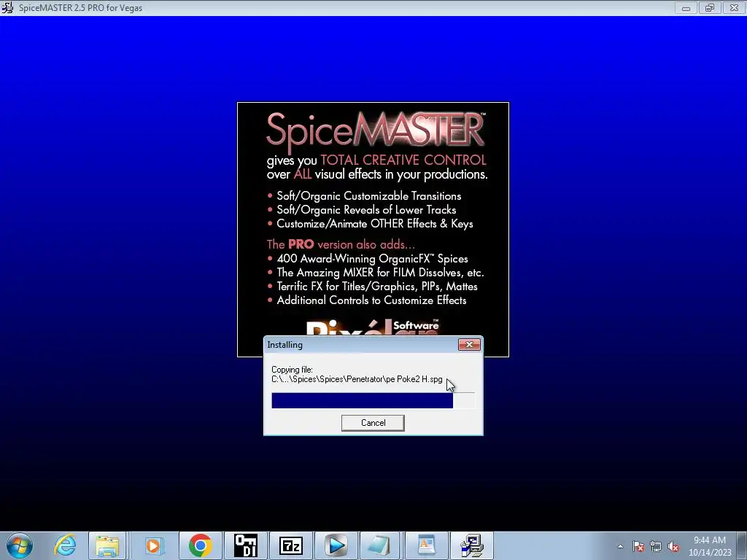Cancel the SpiceMASTER installation
The width and height of the screenshot is (747, 560).
[x=373, y=423]
